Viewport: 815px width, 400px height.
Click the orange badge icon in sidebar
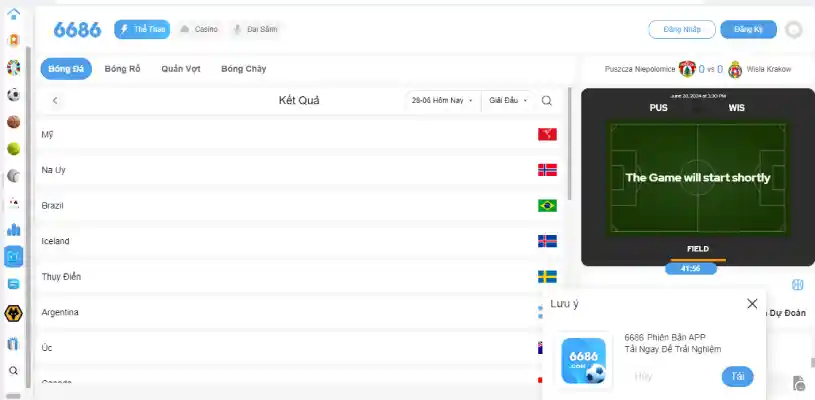14,40
